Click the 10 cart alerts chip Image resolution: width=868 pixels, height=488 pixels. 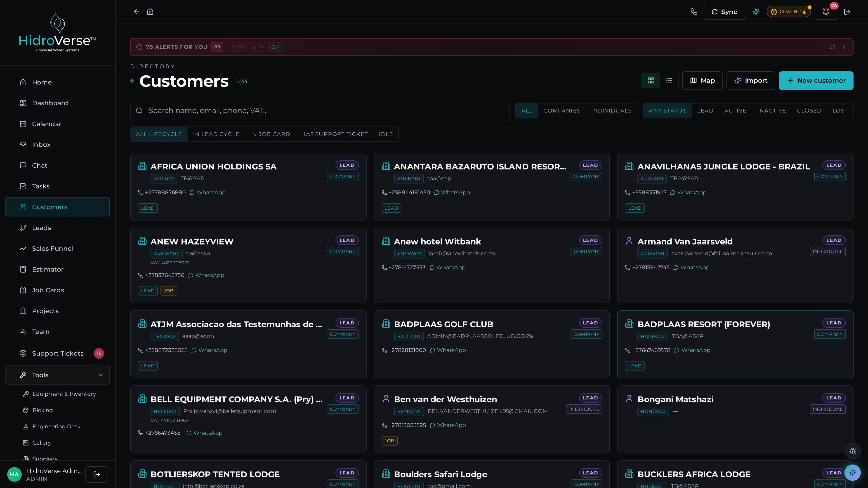(257, 47)
